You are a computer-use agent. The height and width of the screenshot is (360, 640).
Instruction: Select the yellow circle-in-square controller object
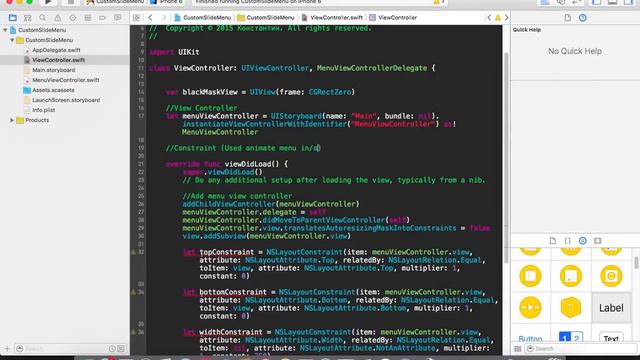pos(611,276)
